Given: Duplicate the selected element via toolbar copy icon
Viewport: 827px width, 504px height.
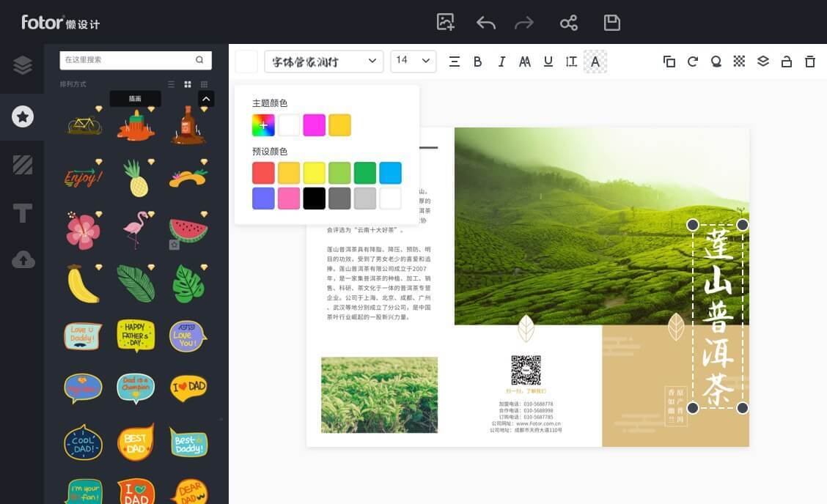Looking at the screenshot, I should 669,62.
